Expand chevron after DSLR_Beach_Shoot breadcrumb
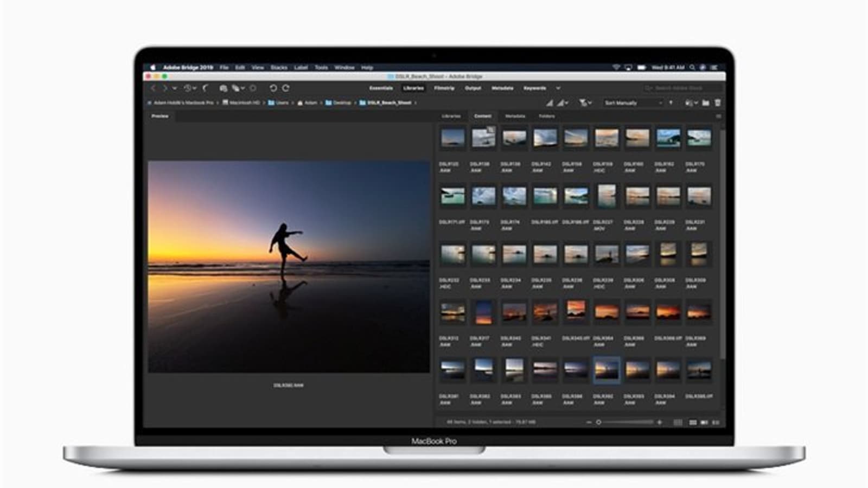This screenshot has width=868, height=488. pyautogui.click(x=416, y=102)
